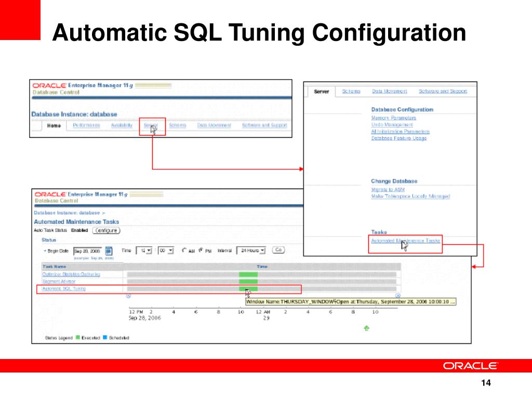
Task: Open Optimizer Statistics Gathering task link
Action: point(71,274)
